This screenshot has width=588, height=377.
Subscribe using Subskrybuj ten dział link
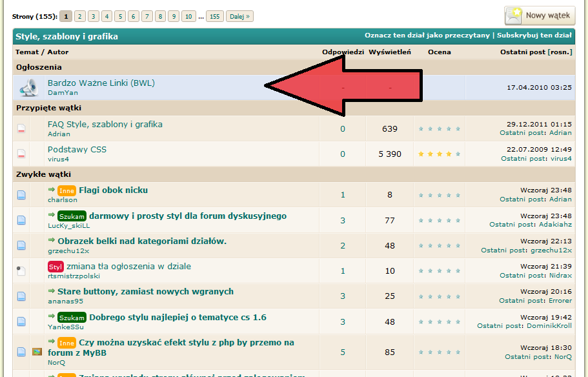point(534,36)
